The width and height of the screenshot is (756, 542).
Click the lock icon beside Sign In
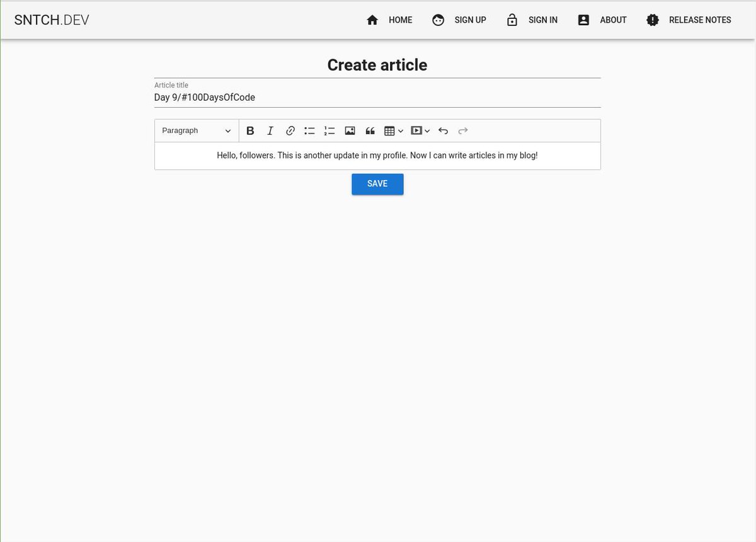coord(512,20)
